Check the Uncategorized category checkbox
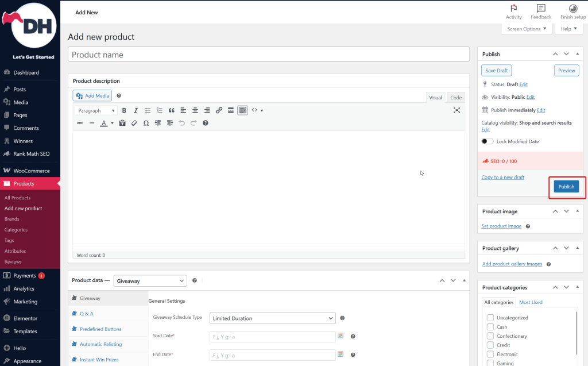 click(490, 318)
